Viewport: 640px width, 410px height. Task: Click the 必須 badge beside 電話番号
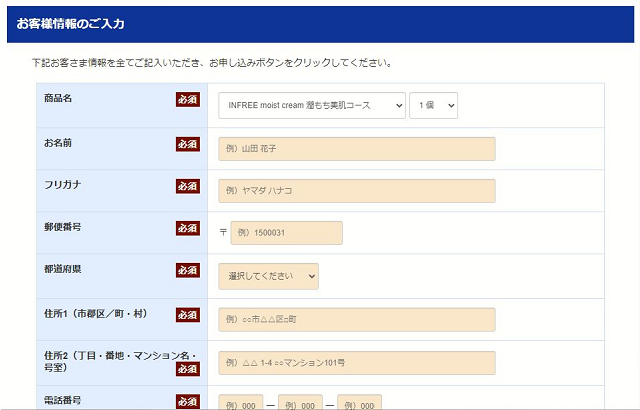tap(187, 402)
